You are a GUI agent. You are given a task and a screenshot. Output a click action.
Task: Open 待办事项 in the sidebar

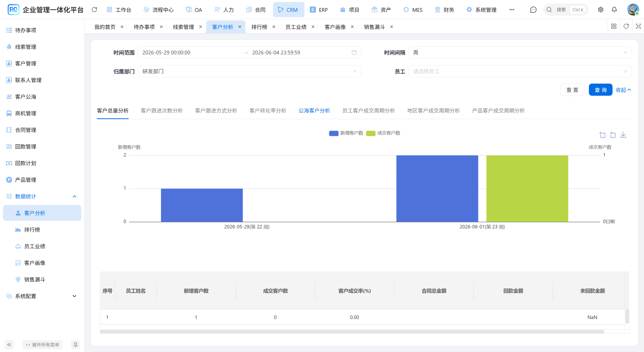pos(42,30)
